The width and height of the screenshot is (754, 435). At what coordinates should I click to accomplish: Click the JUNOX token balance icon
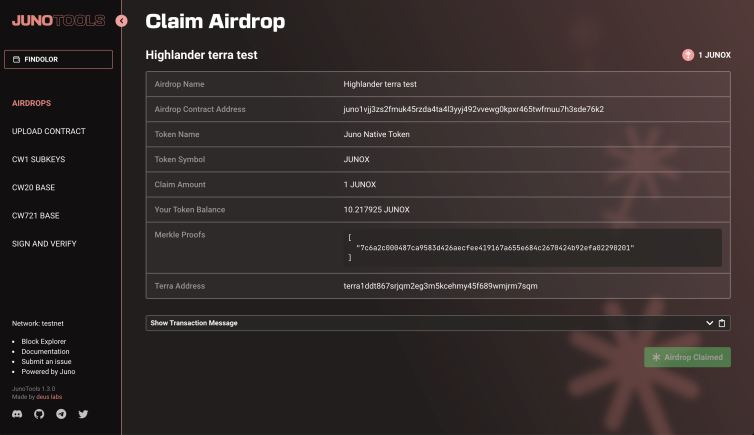[688, 55]
